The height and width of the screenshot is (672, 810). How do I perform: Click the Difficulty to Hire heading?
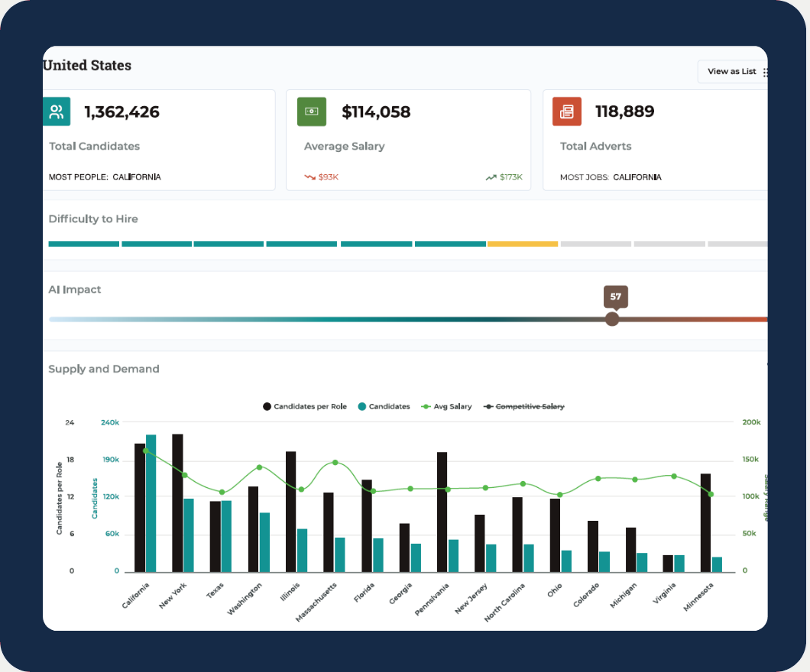click(x=93, y=219)
